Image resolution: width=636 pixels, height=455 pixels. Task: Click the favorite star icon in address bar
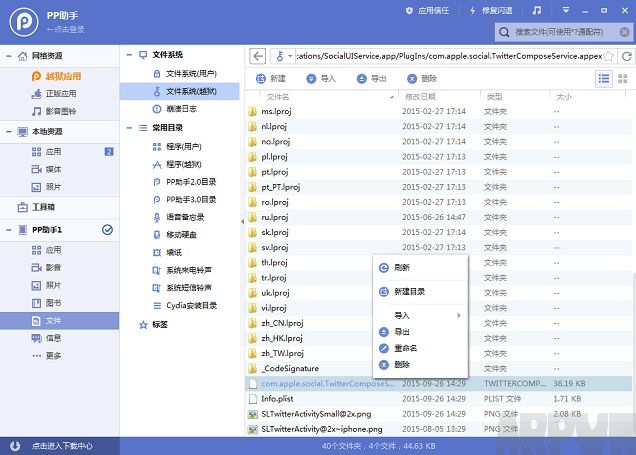(x=608, y=56)
